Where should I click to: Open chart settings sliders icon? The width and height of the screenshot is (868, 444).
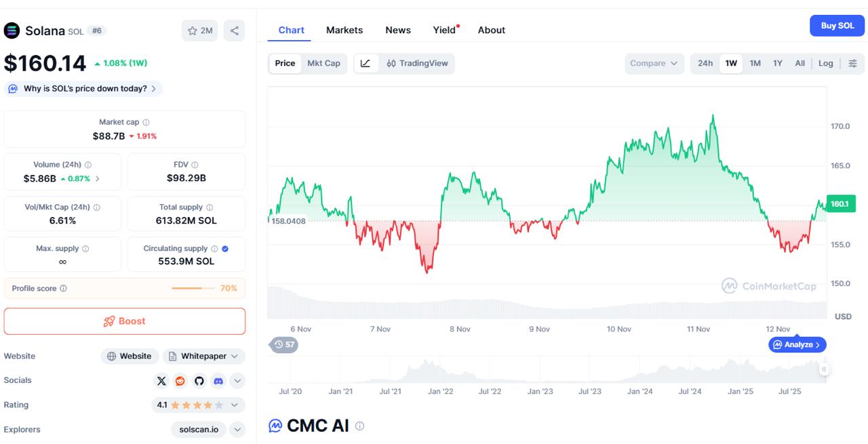coord(852,63)
